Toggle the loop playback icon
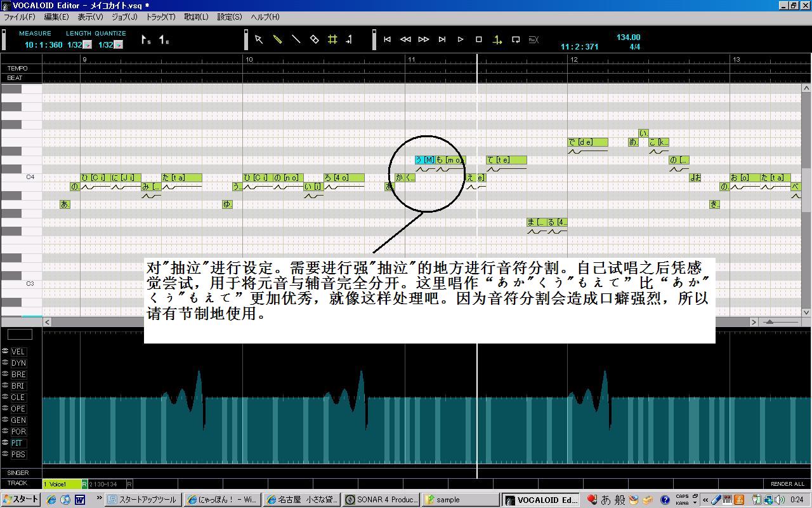This screenshot has width=812, height=508. (516, 39)
